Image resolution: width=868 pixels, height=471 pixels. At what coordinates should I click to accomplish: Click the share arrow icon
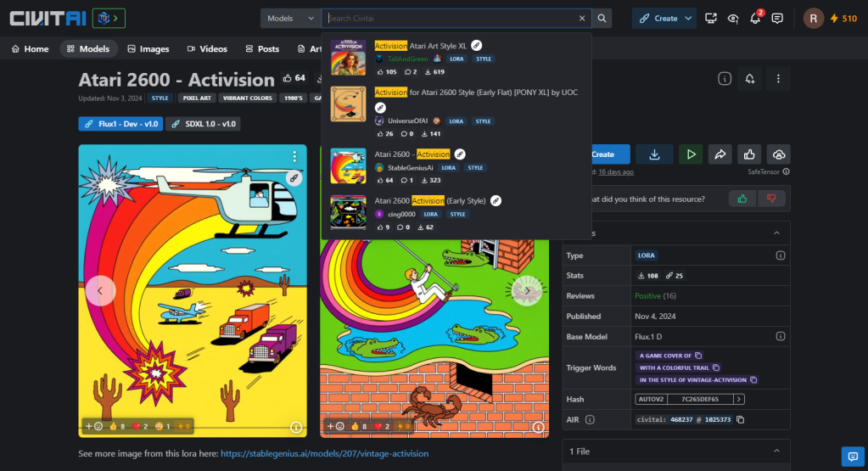[720, 154]
